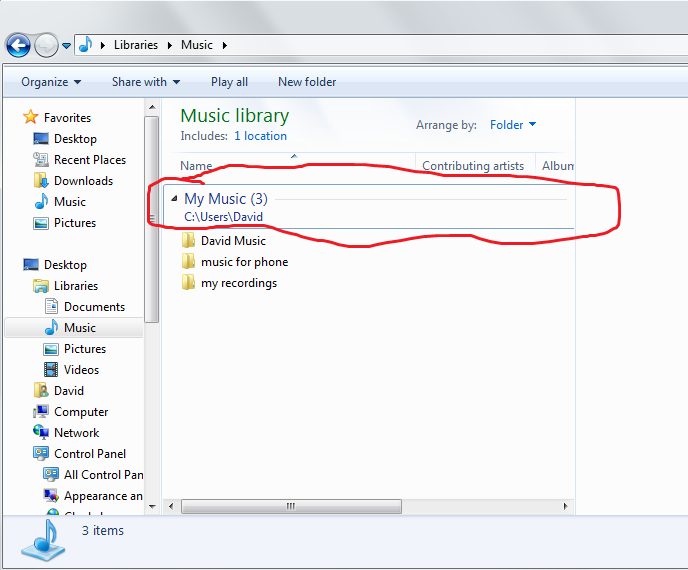The width and height of the screenshot is (688, 570).
Task: Sort by Contributing artists column header
Action: coord(473,166)
